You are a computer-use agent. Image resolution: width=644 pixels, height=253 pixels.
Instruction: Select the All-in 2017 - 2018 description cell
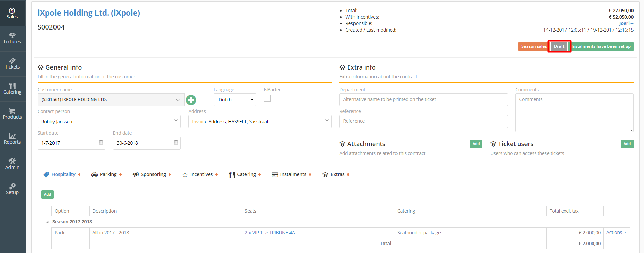coord(166,233)
